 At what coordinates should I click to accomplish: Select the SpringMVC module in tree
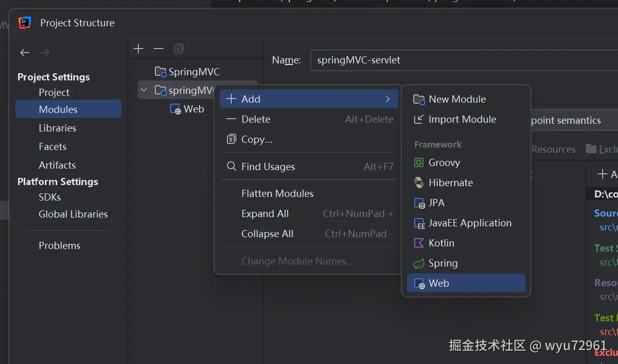[x=193, y=72]
